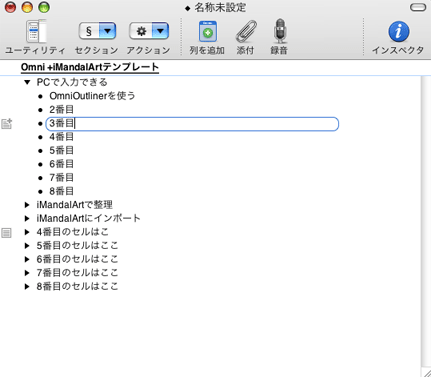Click the vertical scrollbar track
The width and height of the screenshot is (431, 377).
click(426, 220)
